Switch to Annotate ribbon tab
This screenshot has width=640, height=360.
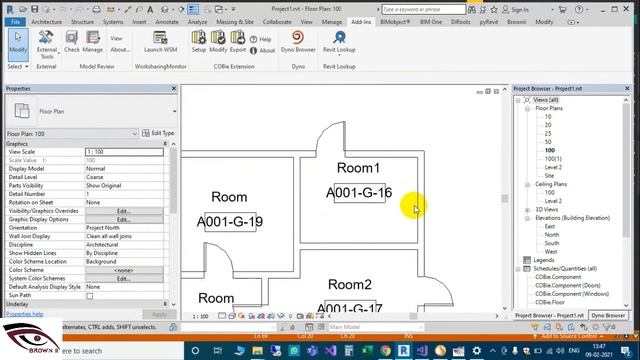(x=167, y=22)
